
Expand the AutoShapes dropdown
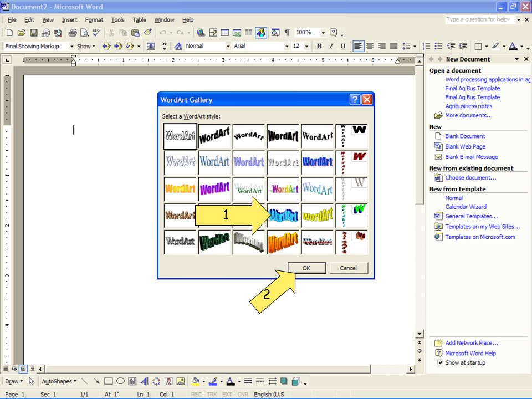tap(59, 381)
